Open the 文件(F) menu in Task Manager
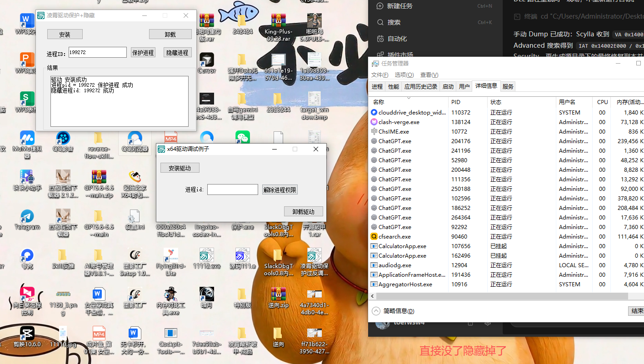The image size is (644, 364). 380,75
